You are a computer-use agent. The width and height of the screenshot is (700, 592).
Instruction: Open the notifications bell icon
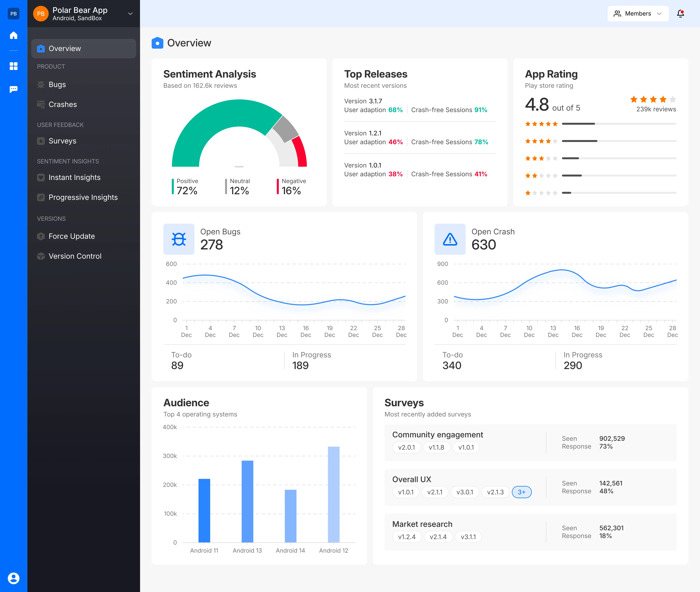[x=680, y=13]
